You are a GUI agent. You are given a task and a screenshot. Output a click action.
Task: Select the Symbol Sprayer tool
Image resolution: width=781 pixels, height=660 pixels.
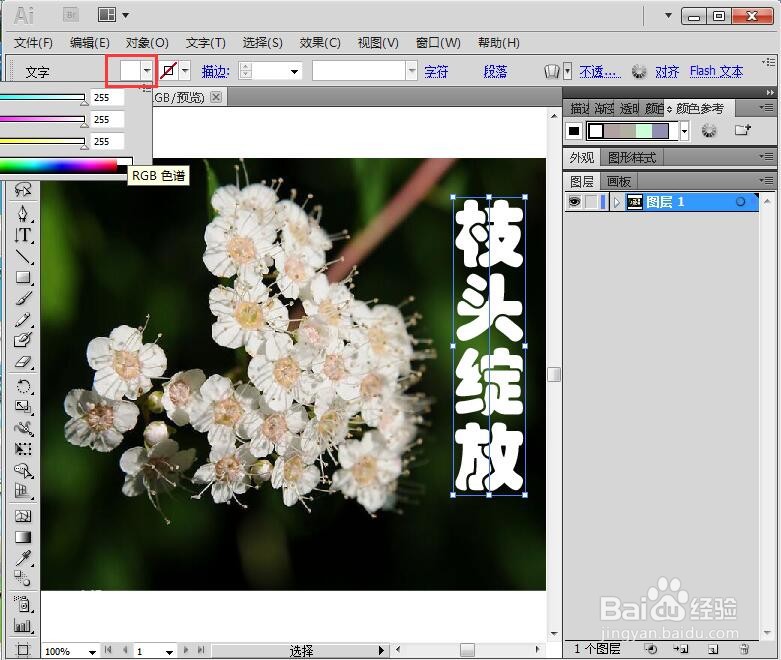(x=23, y=604)
